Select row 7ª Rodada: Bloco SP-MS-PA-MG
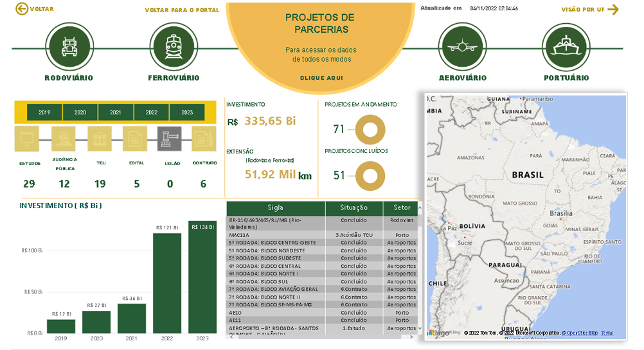The height and width of the screenshot is (350, 644). coord(322,305)
